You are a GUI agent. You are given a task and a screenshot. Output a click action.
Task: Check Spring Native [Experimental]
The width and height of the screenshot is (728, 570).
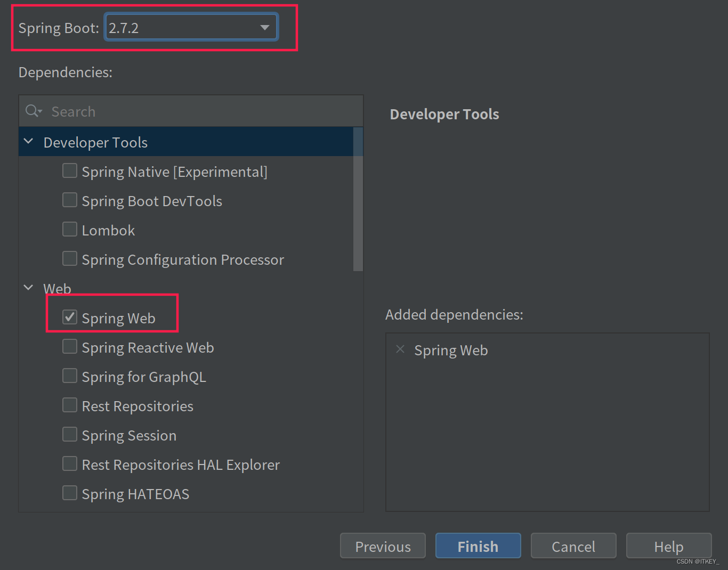(70, 171)
